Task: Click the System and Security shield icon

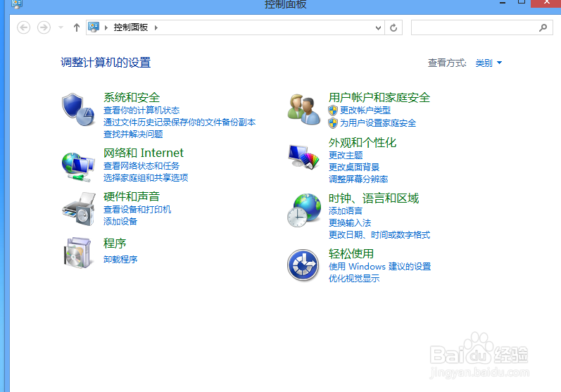Action: click(x=78, y=110)
